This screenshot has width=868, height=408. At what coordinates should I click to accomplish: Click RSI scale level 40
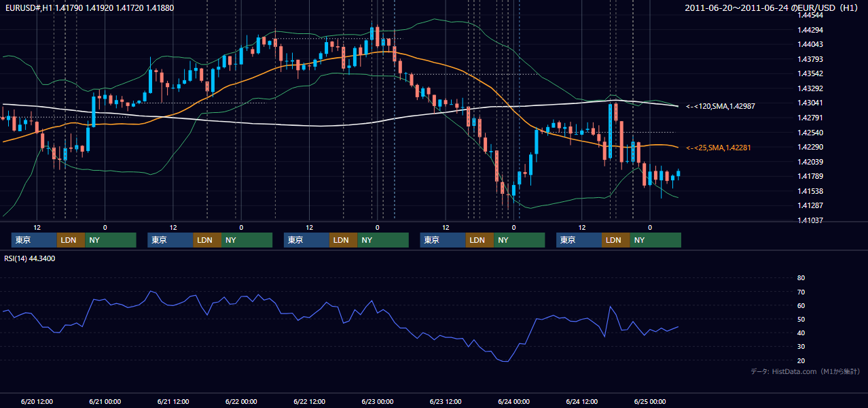pos(801,333)
